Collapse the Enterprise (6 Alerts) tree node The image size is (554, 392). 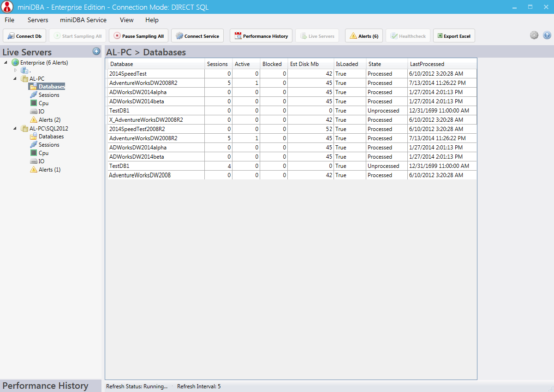point(6,62)
